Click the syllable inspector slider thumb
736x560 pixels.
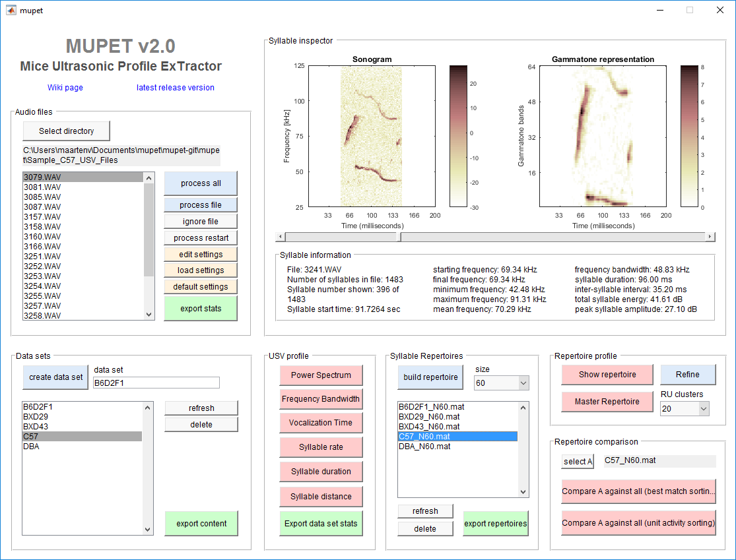[399, 237]
